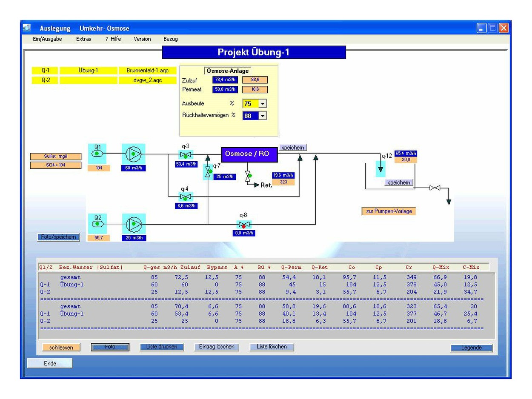This screenshot has width=532, height=399.
Task: Open the Rückhaltevermögen percent dropdown
Action: pyautogui.click(x=263, y=116)
